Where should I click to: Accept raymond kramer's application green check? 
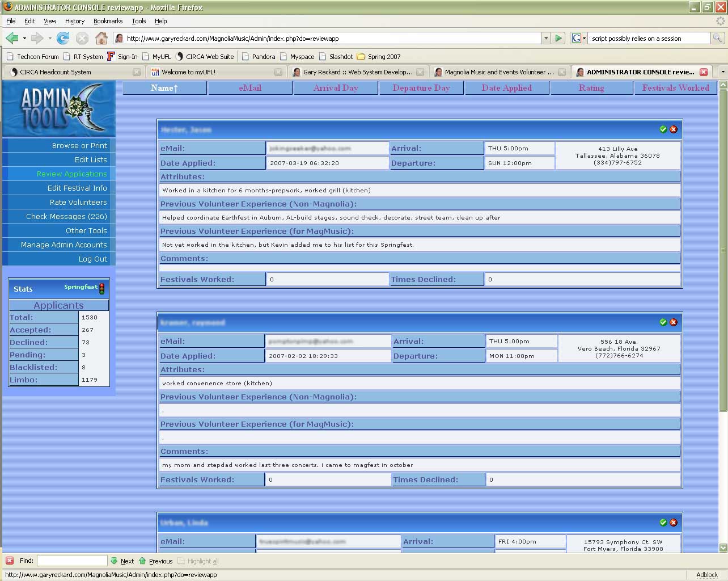tap(663, 322)
